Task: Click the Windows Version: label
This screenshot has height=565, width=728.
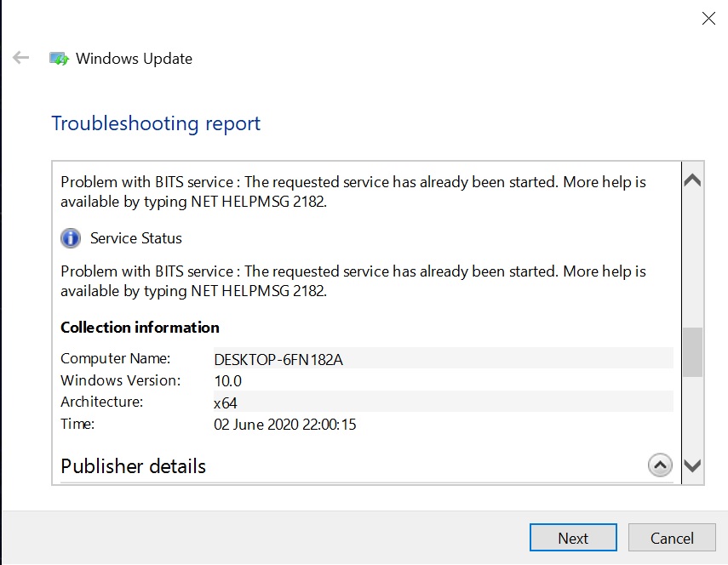Action: (120, 380)
